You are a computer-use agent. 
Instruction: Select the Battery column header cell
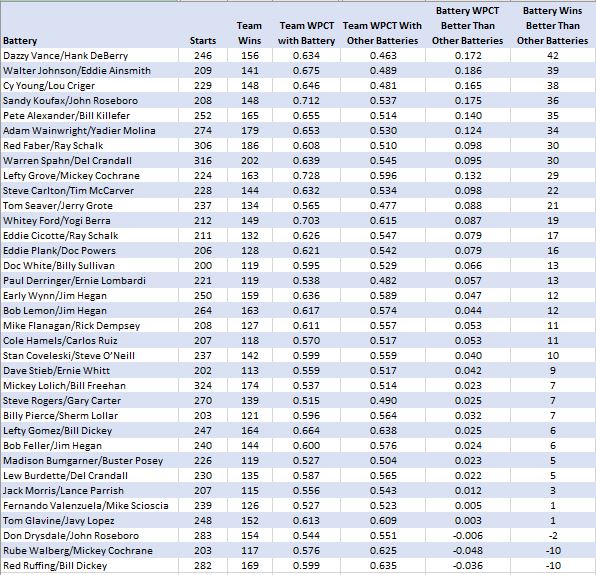[x=89, y=25]
